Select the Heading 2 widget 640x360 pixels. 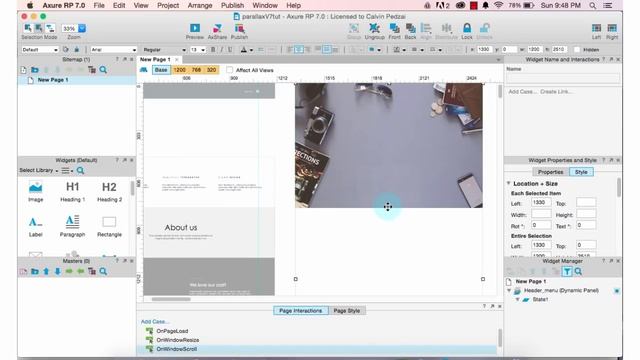pyautogui.click(x=109, y=192)
